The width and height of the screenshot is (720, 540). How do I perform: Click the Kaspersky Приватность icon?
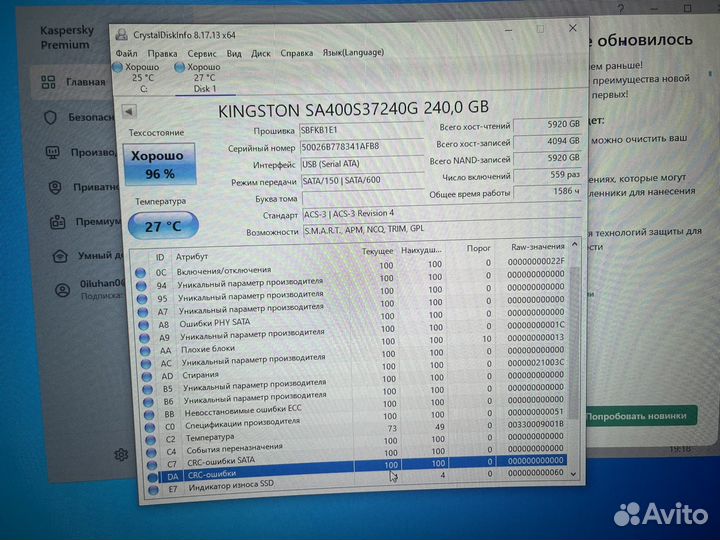(55, 187)
